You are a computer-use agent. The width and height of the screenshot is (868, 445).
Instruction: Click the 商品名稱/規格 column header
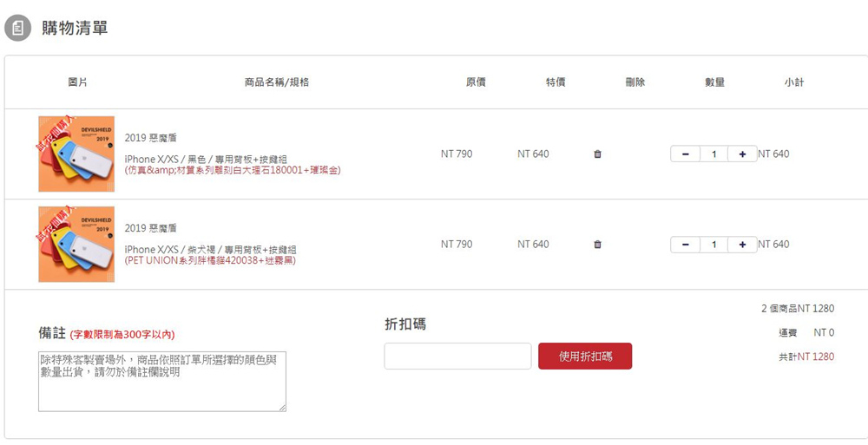click(277, 82)
